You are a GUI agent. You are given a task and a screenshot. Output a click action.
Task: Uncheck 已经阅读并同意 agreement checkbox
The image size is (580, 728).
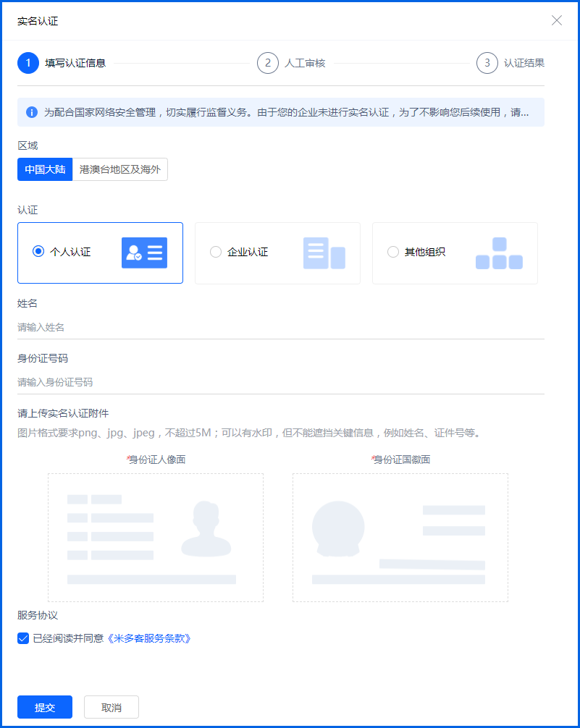23,638
